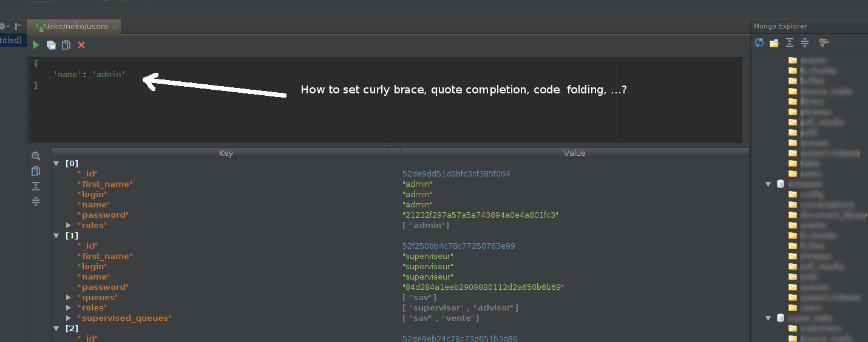Screen dimensions: 868x342
Task: Click the Value column header
Action: 574,153
